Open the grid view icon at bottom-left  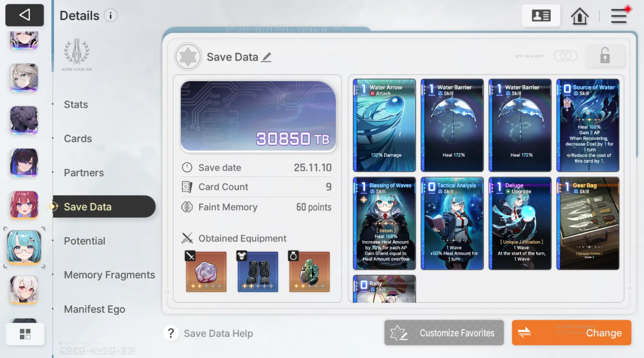25,334
